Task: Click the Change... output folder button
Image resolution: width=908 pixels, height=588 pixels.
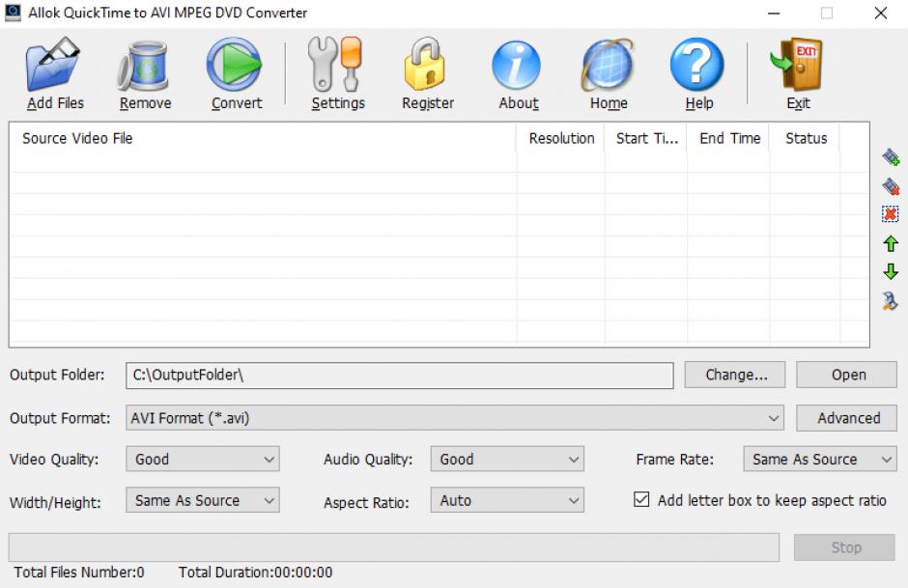Action: [x=735, y=375]
